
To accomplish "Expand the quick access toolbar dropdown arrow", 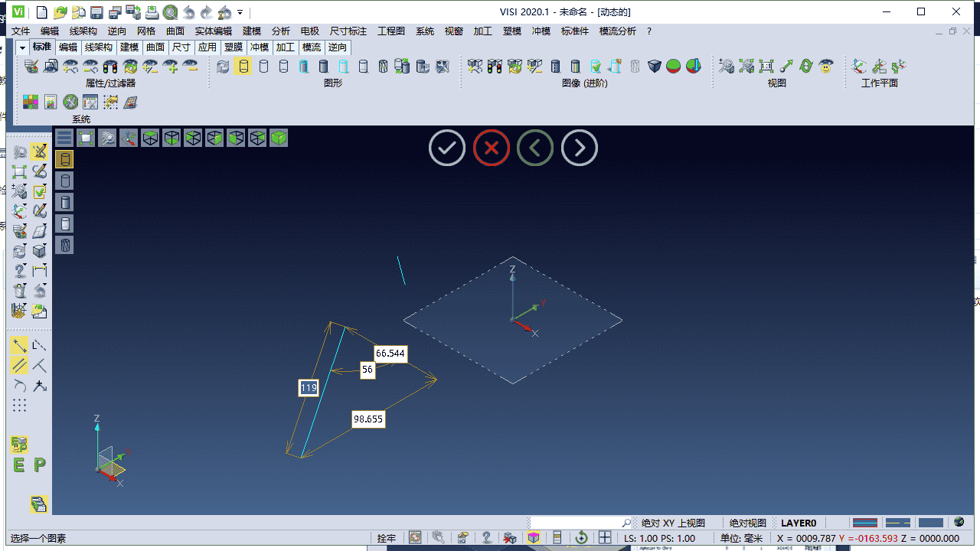I will coord(240,12).
